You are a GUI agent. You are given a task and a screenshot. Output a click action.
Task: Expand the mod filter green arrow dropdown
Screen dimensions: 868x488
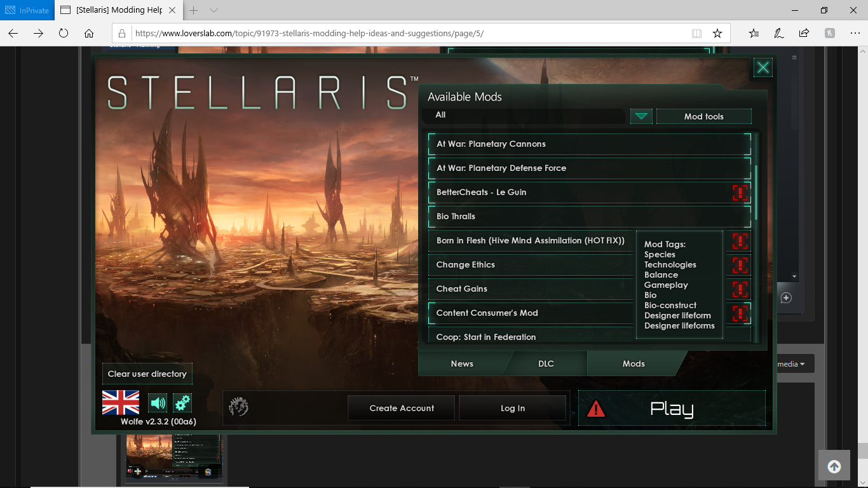click(641, 116)
